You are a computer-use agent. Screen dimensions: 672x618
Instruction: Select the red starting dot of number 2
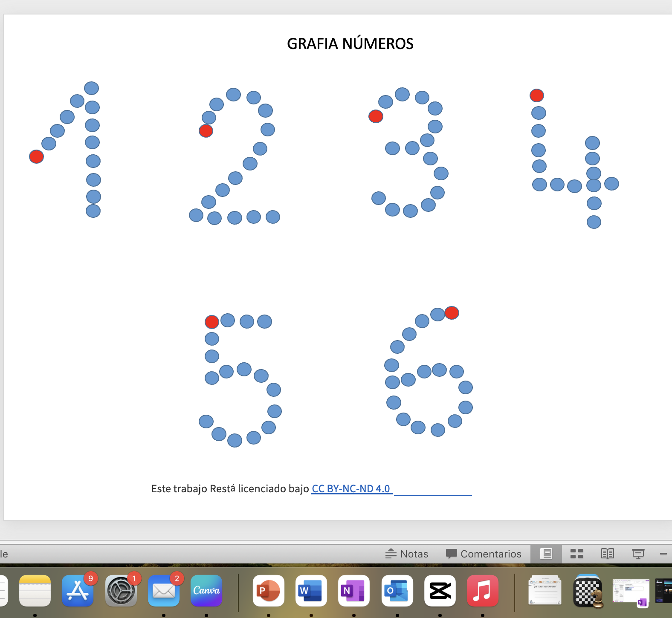206,131
